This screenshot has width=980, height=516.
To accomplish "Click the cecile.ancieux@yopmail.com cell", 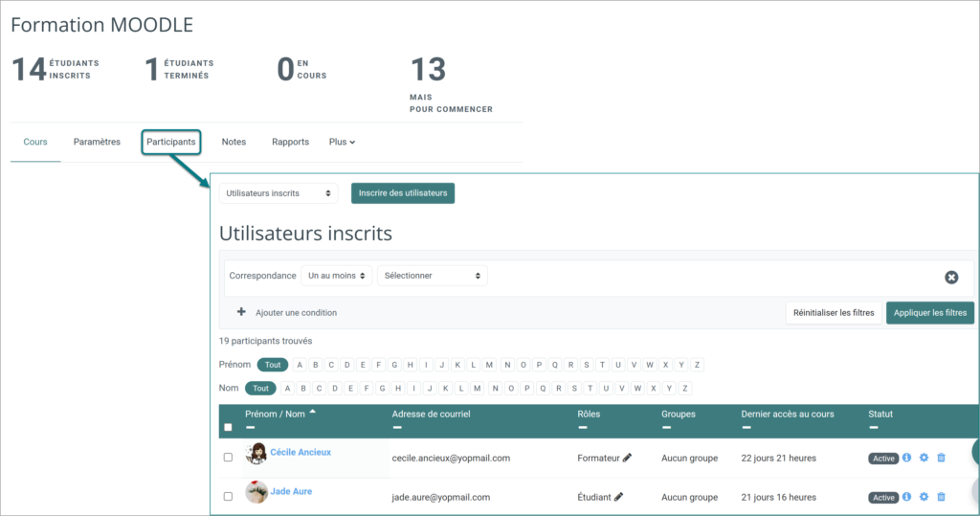I will click(x=451, y=458).
